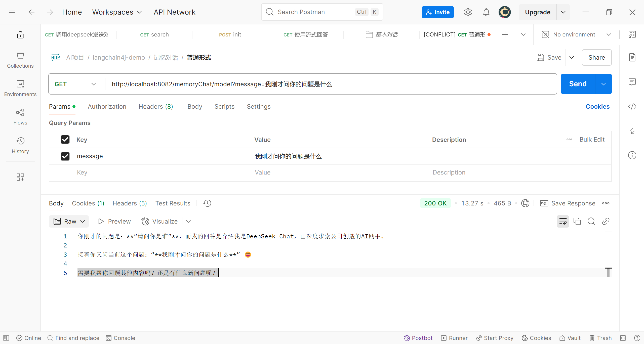644x344 pixels.
Task: Uncheck the message parameter checkbox
Action: 65,156
